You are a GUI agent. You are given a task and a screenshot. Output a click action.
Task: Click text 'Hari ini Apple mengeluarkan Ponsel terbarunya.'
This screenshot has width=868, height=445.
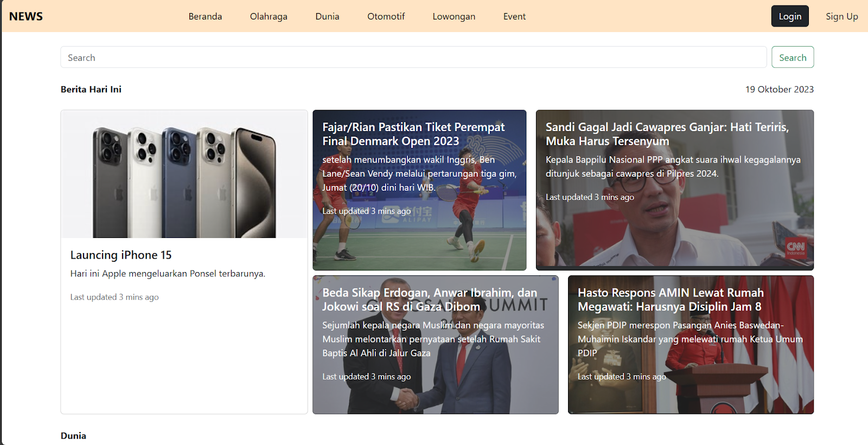click(168, 274)
